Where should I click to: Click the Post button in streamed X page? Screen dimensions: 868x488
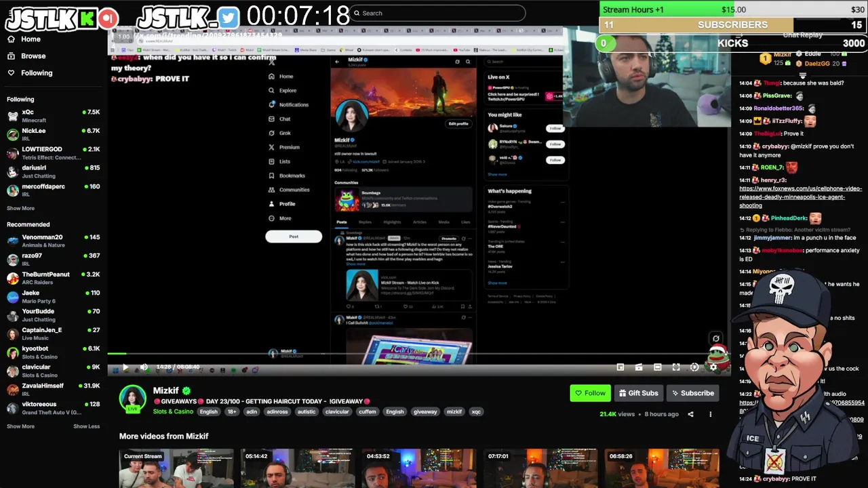pos(294,237)
